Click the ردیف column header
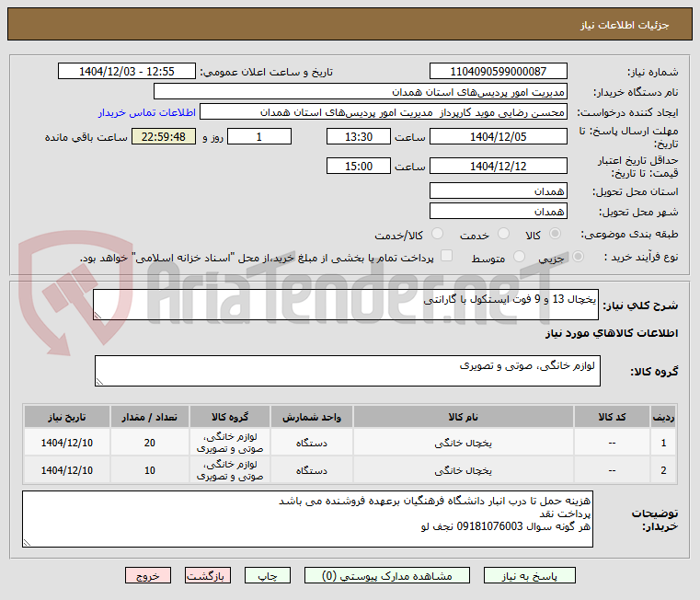The width and height of the screenshot is (700, 600). click(663, 417)
